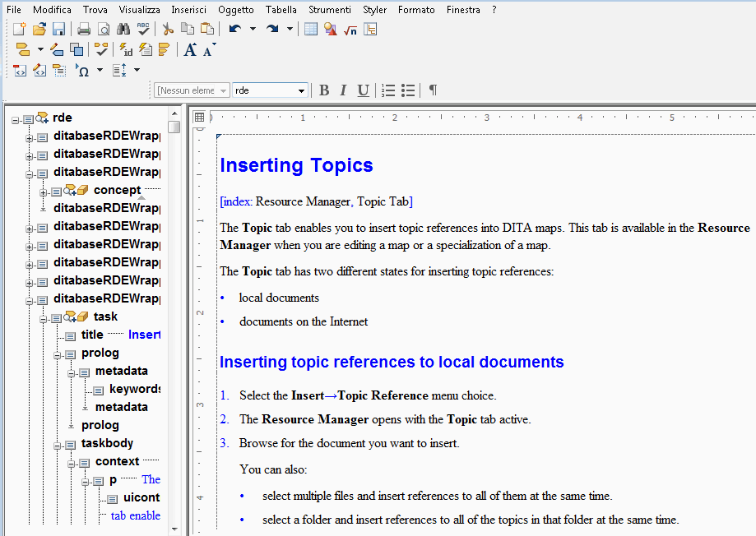Viewport: 756px width, 536px height.
Task: Click the line spacing icon
Action: (119, 71)
